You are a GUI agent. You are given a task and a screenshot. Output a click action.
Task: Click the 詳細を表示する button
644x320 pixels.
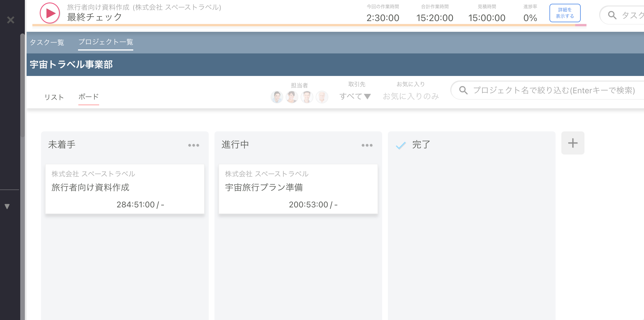point(565,13)
